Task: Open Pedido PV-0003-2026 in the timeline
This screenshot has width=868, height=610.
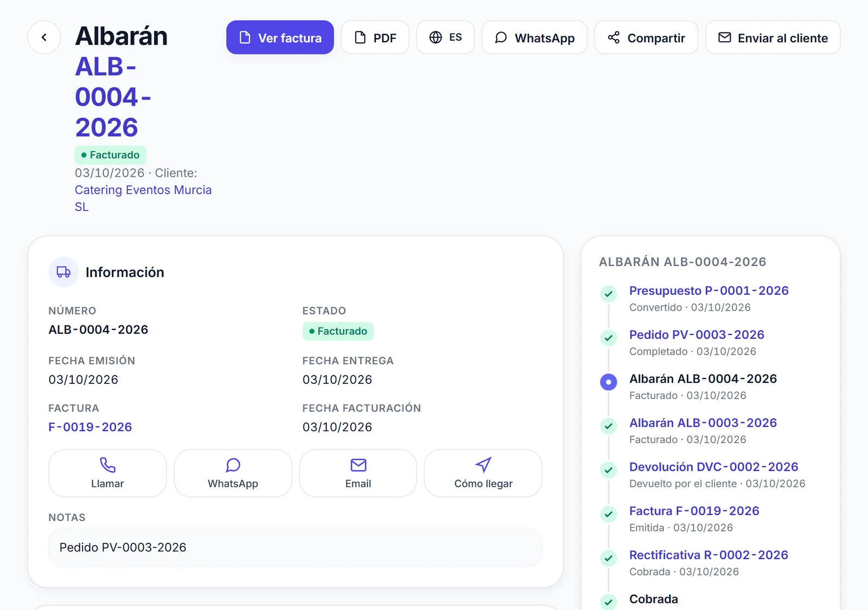Action: 697,335
